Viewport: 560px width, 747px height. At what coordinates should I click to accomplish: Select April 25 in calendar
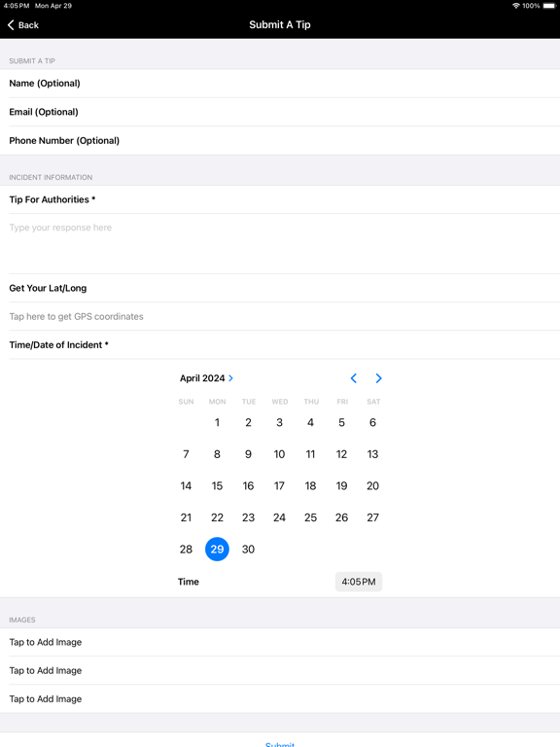pyautogui.click(x=310, y=517)
